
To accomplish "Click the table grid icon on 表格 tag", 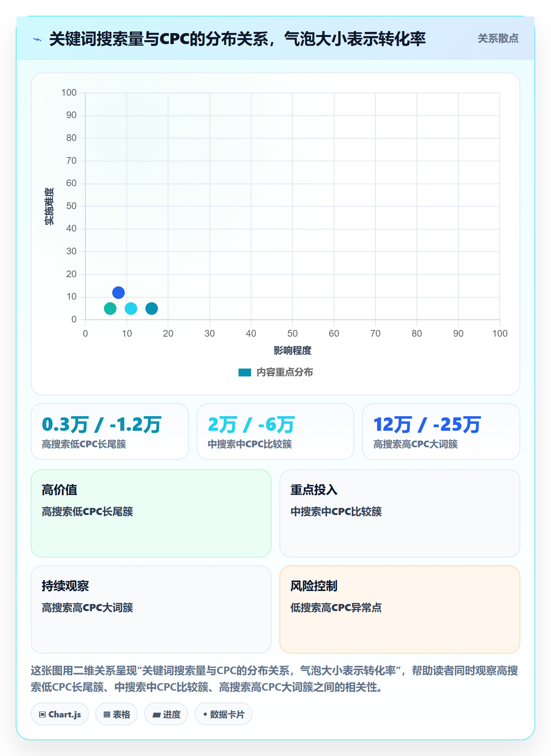I will [x=107, y=715].
